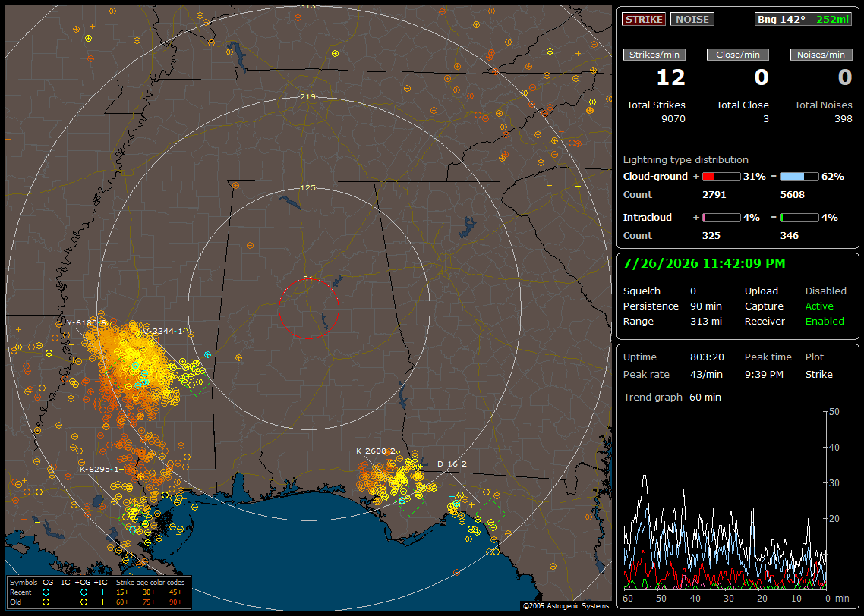Image resolution: width=864 pixels, height=616 pixels.
Task: Click the 90+ strike age color code
Action: (175, 602)
